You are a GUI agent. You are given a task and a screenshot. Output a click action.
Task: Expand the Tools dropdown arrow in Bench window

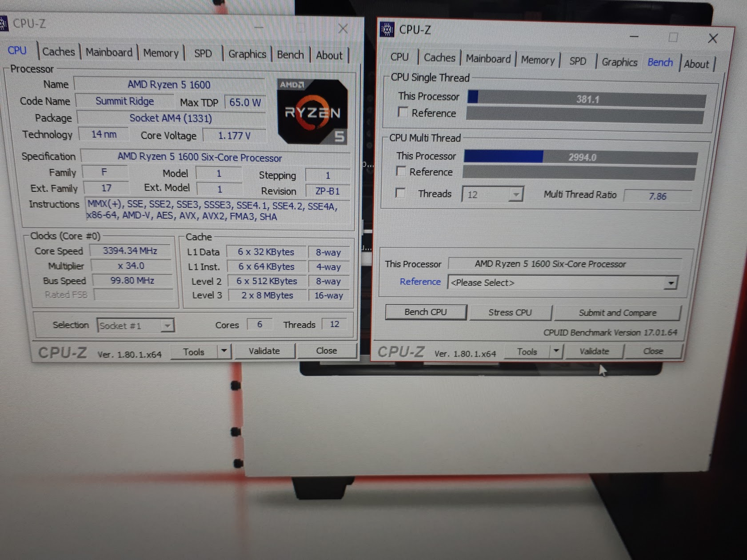coord(556,351)
